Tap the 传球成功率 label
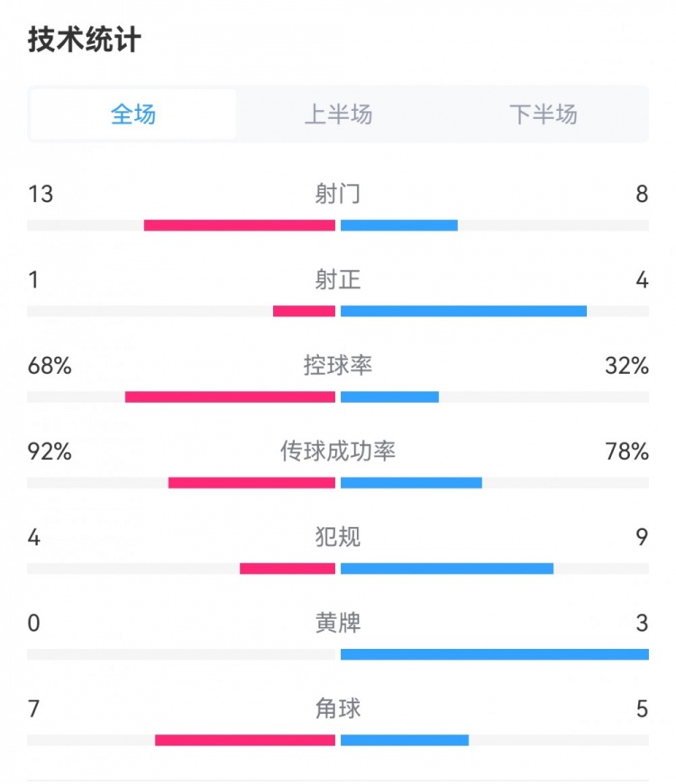The image size is (676, 784). (x=338, y=451)
